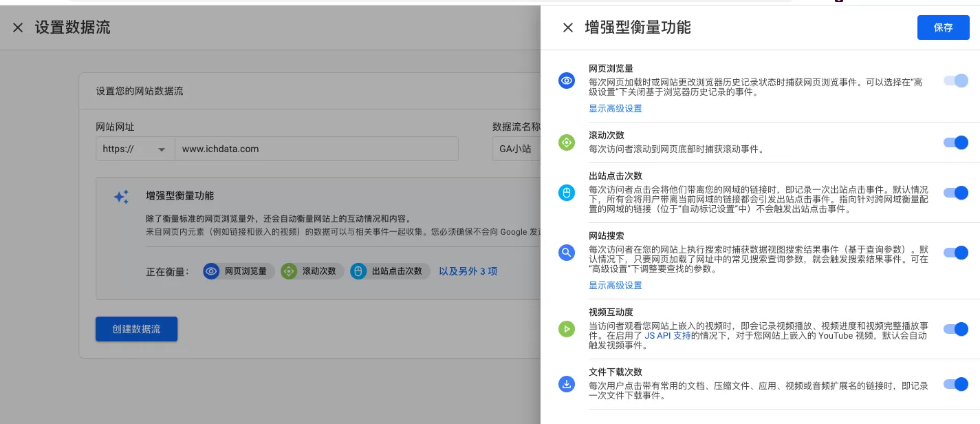The height and width of the screenshot is (424, 980).
Task: Click the 以及另外 3 项 link
Action: click(468, 271)
